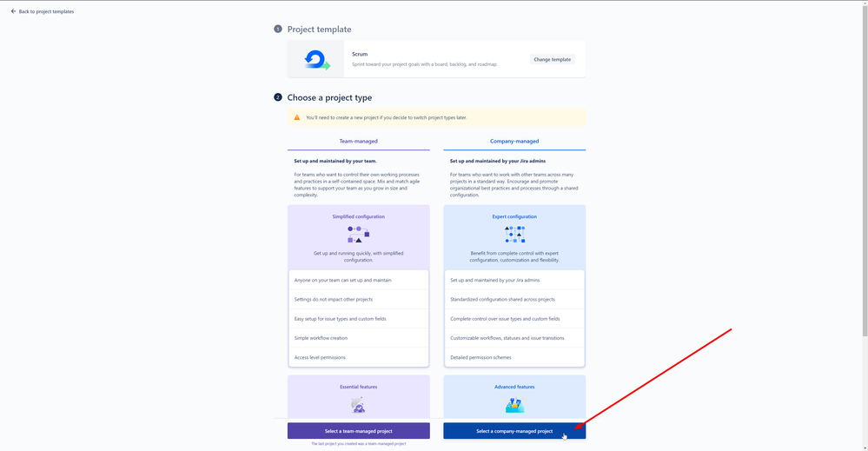Click the Scrum template name
Image resolution: width=868 pixels, height=451 pixels.
[x=360, y=54]
